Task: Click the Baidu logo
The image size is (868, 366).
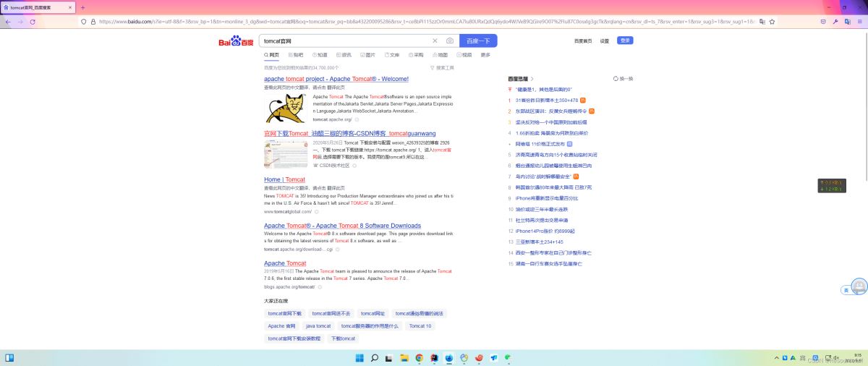Action: pos(237,42)
